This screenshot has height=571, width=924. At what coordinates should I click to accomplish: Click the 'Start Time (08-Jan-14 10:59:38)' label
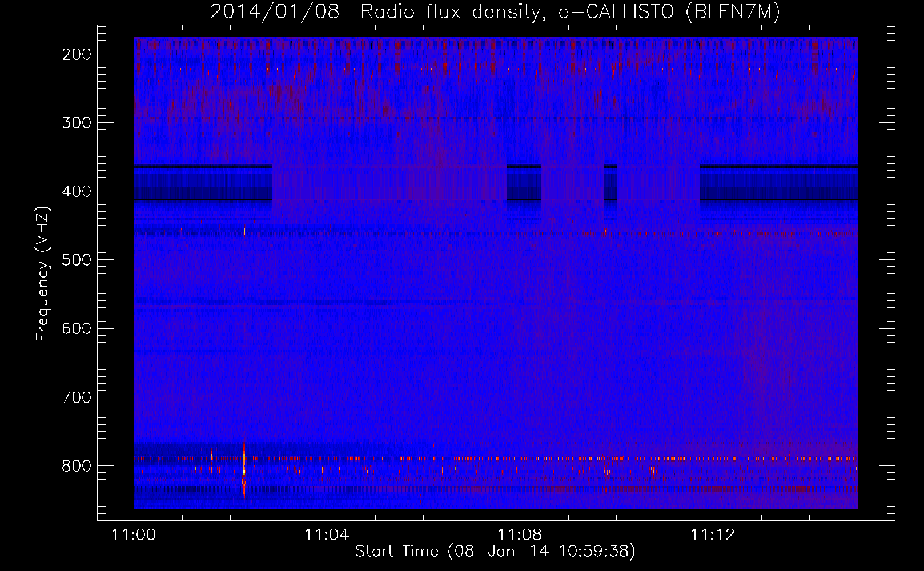click(495, 552)
